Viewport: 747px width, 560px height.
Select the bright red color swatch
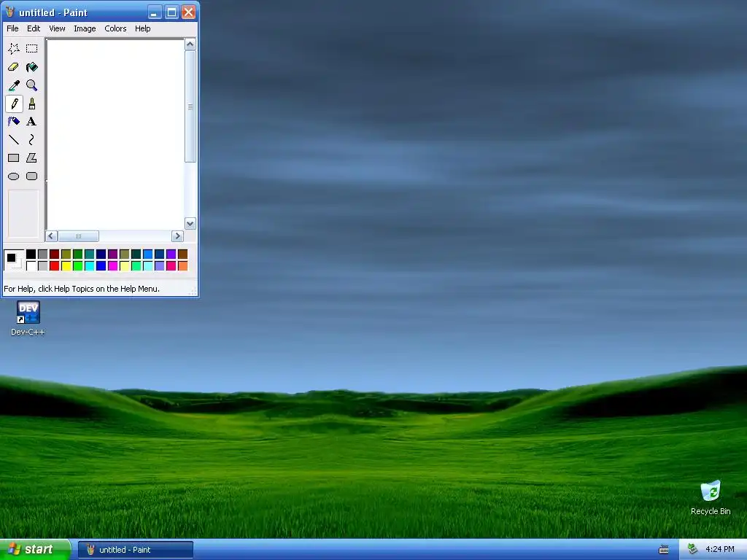tap(54, 265)
